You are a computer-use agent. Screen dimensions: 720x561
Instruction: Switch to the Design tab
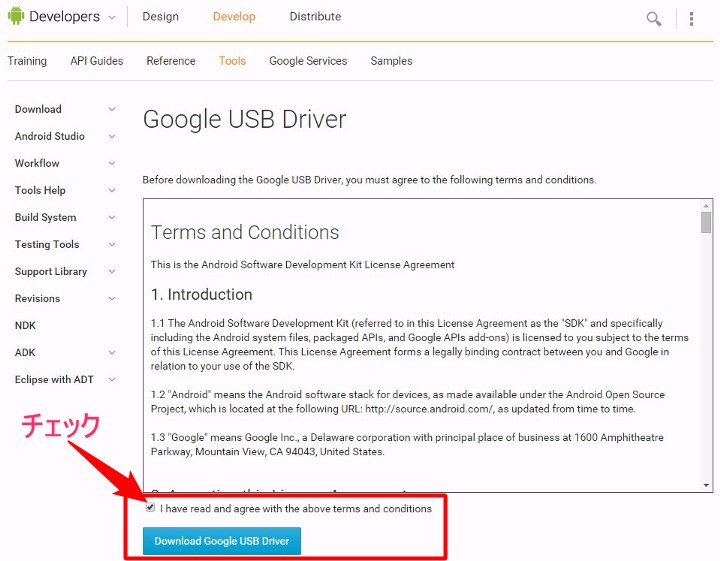160,17
